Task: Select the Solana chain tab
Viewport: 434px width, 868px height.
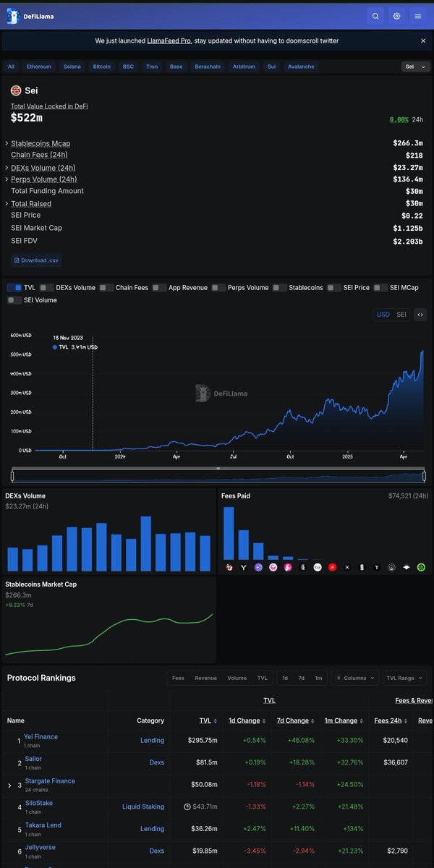Action: pos(72,67)
